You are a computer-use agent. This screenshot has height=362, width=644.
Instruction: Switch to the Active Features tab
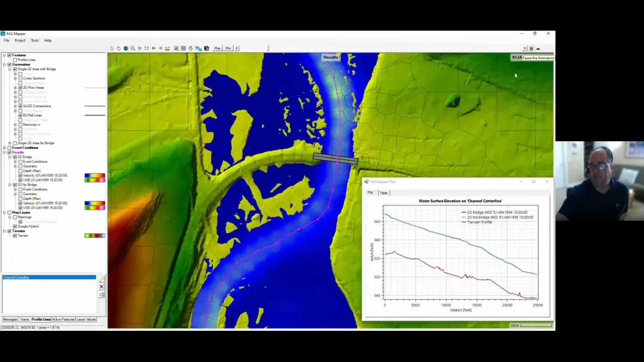click(x=63, y=319)
